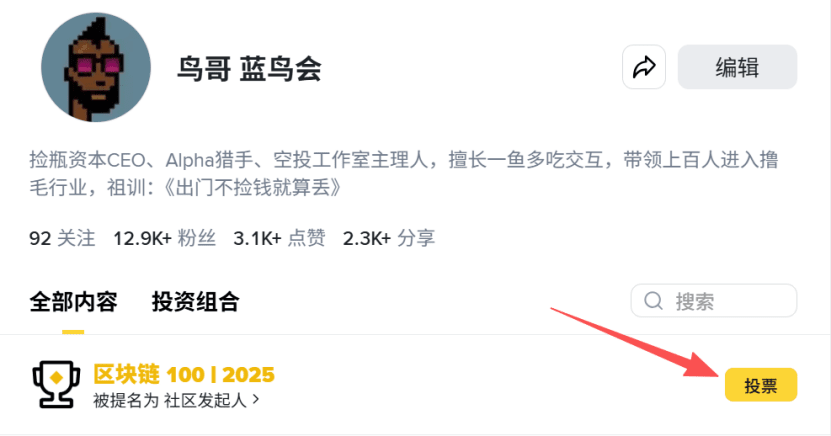
Task: Switch to the 投资组合 tab
Action: click(x=196, y=302)
